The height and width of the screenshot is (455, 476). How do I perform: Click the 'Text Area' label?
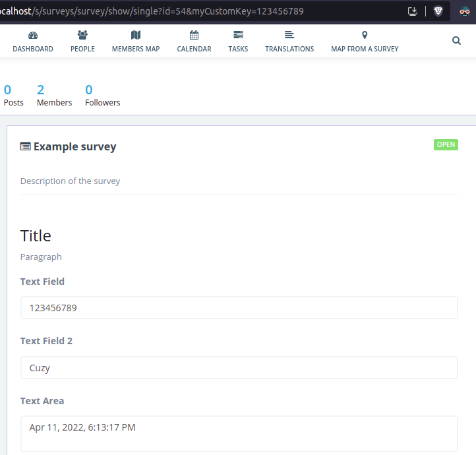click(x=42, y=401)
